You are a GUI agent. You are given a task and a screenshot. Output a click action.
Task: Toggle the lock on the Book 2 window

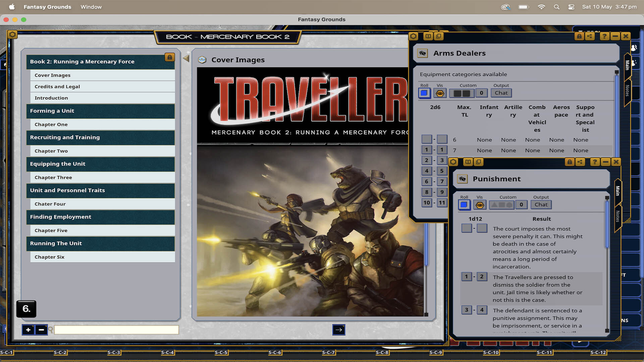coord(170,57)
